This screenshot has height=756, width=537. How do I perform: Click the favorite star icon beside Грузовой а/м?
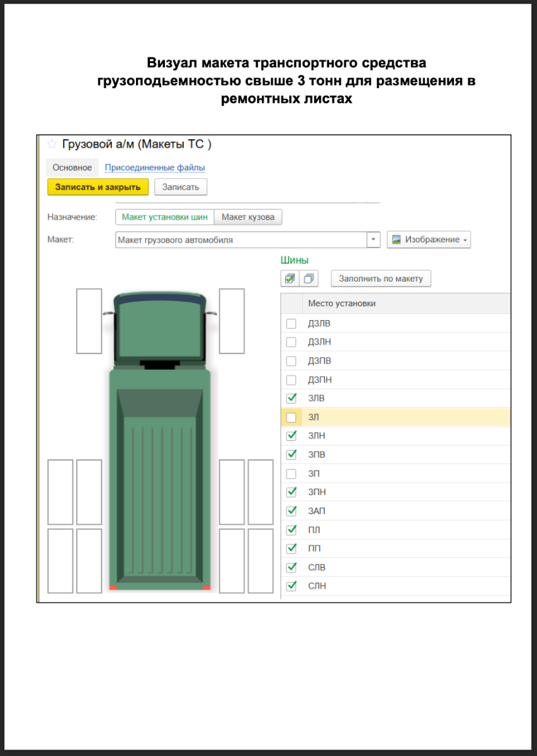52,144
